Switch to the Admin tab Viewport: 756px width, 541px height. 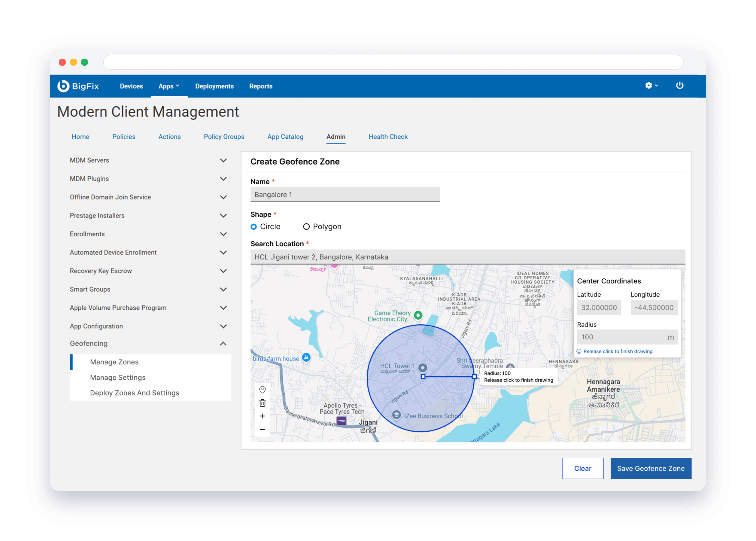pos(336,137)
